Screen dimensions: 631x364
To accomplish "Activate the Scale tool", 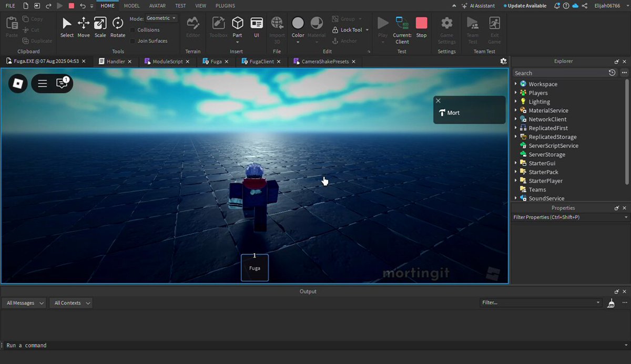I will point(100,28).
